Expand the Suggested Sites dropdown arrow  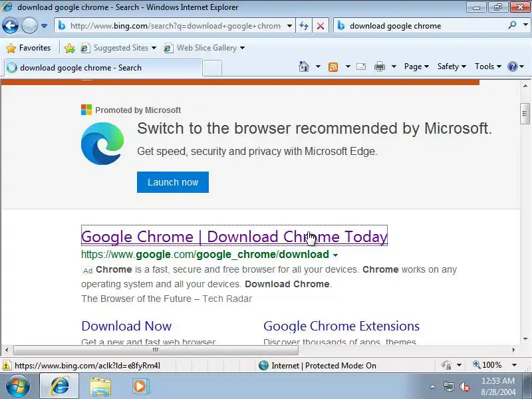pyautogui.click(x=154, y=48)
